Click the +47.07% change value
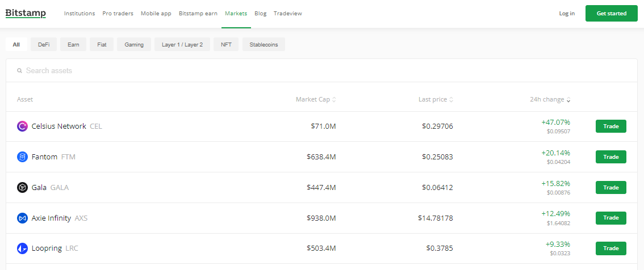Screen dimensions: 644x270 click(556, 123)
